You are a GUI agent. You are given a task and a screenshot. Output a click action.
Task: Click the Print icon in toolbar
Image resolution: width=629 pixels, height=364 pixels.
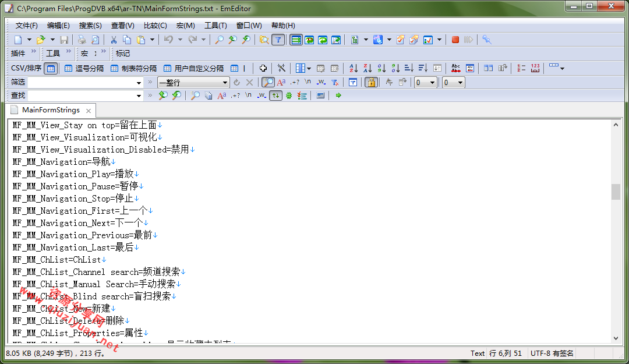tap(82, 40)
